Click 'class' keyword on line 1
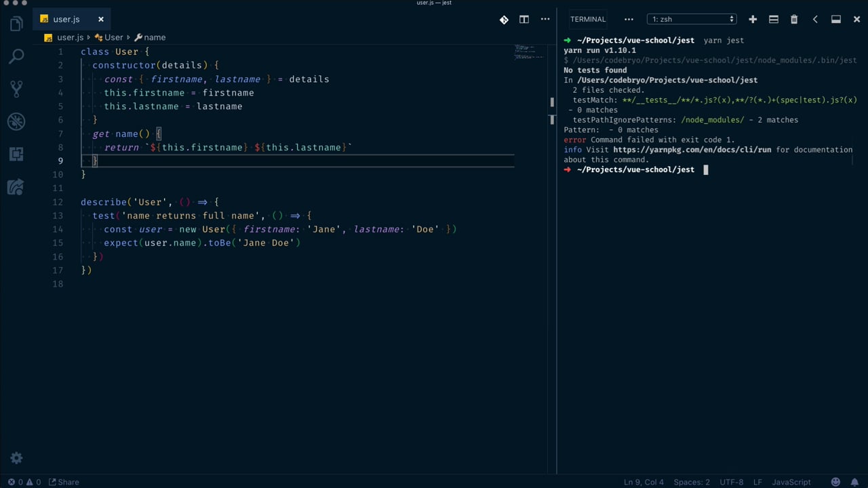Image resolution: width=868 pixels, height=488 pixels. (95, 52)
